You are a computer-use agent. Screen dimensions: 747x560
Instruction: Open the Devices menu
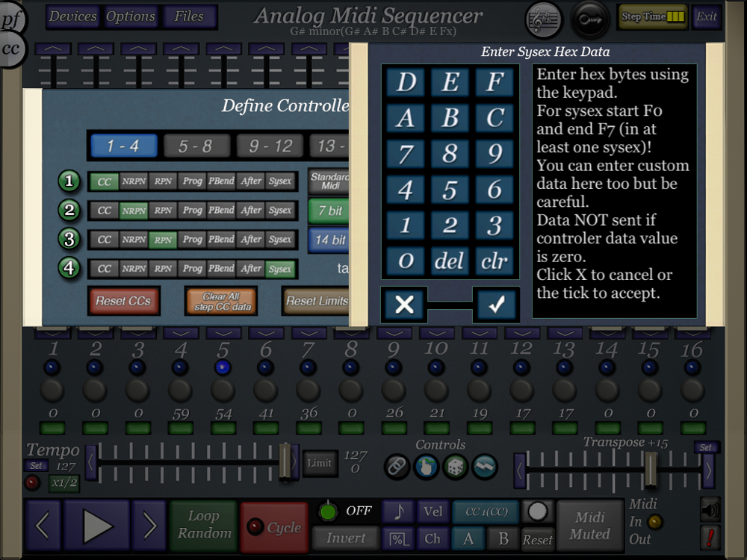point(72,16)
